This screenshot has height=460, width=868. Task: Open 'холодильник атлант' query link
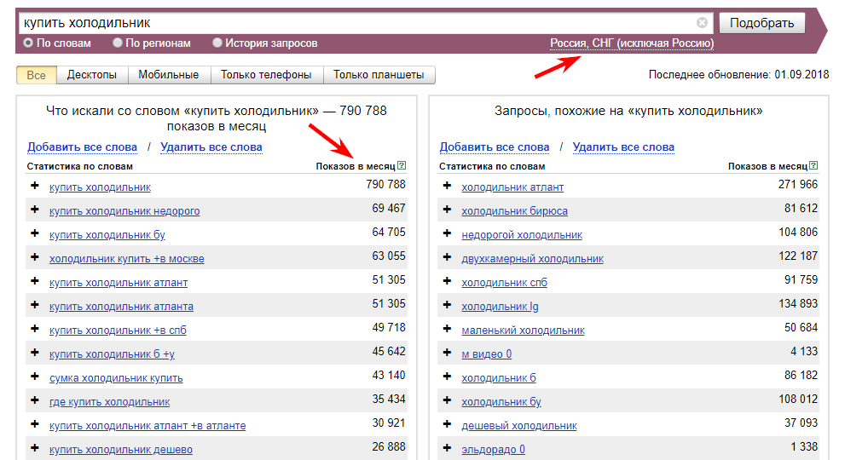512,187
